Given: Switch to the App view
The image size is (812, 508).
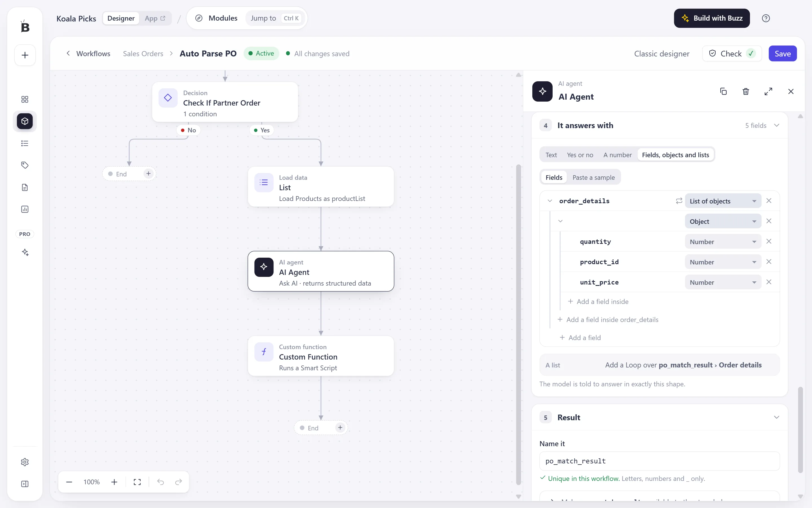Looking at the screenshot, I should (155, 18).
